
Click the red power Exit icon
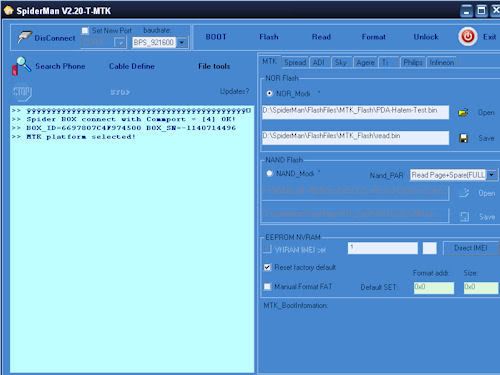[468, 37]
